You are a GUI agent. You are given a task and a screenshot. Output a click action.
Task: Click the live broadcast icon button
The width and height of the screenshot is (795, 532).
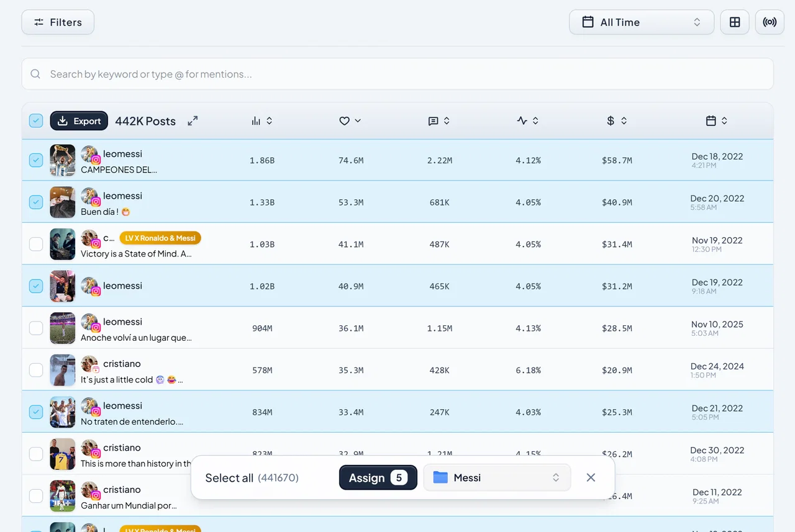770,22
